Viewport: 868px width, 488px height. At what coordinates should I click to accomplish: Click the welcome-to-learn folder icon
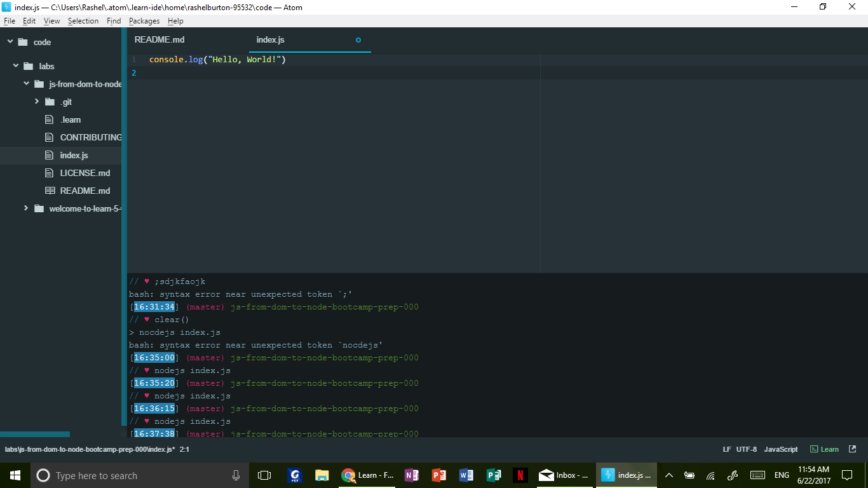pyautogui.click(x=39, y=208)
